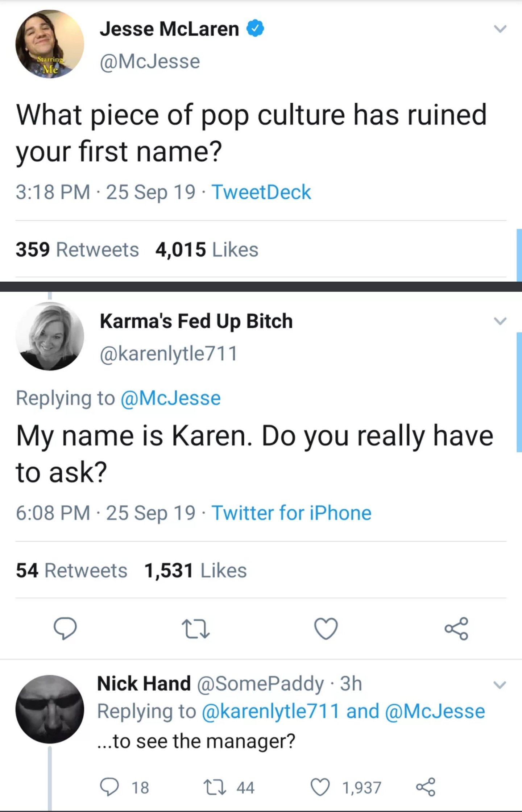The width and height of the screenshot is (522, 812).
Task: Open the options chevron on Nick Hand's reply
Action: pyautogui.click(x=500, y=685)
